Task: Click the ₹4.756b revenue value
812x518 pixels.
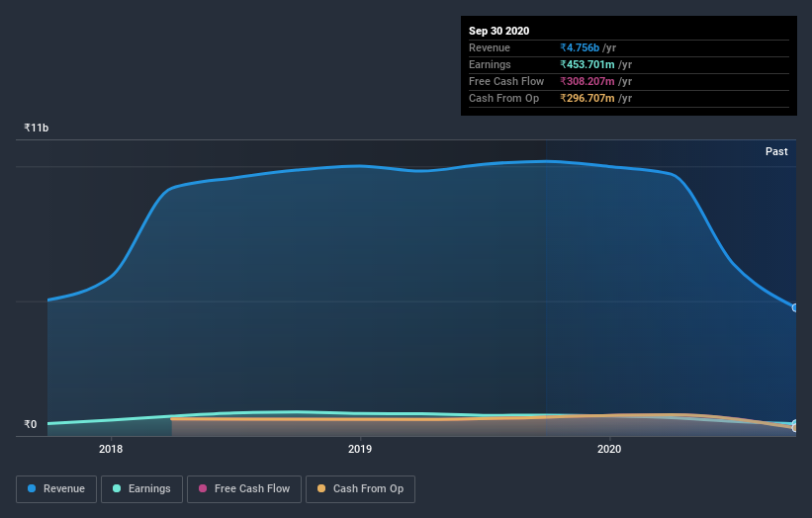Action: coord(580,47)
